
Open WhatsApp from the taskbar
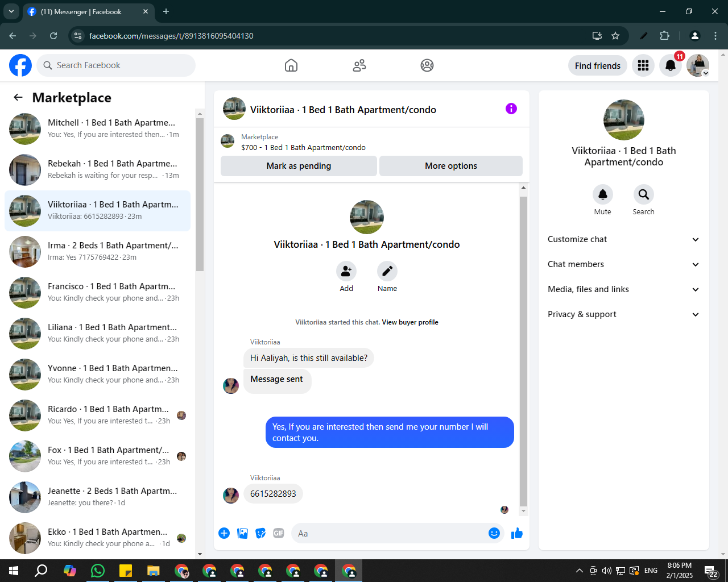(x=98, y=571)
